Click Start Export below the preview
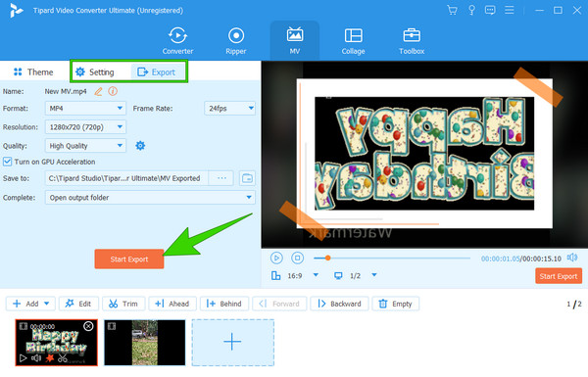The width and height of the screenshot is (588, 377). (559, 276)
